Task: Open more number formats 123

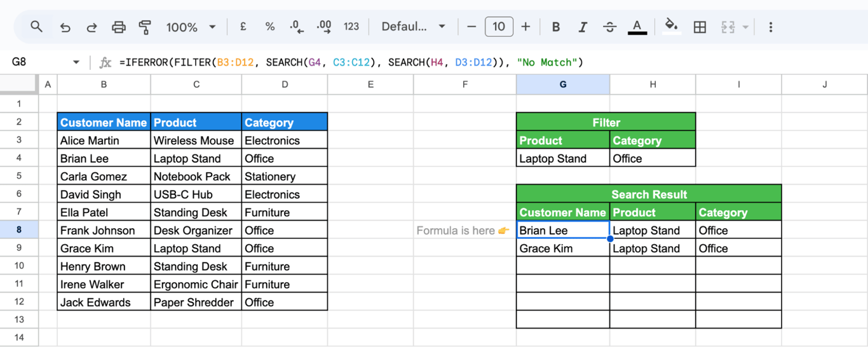Action: pyautogui.click(x=351, y=27)
